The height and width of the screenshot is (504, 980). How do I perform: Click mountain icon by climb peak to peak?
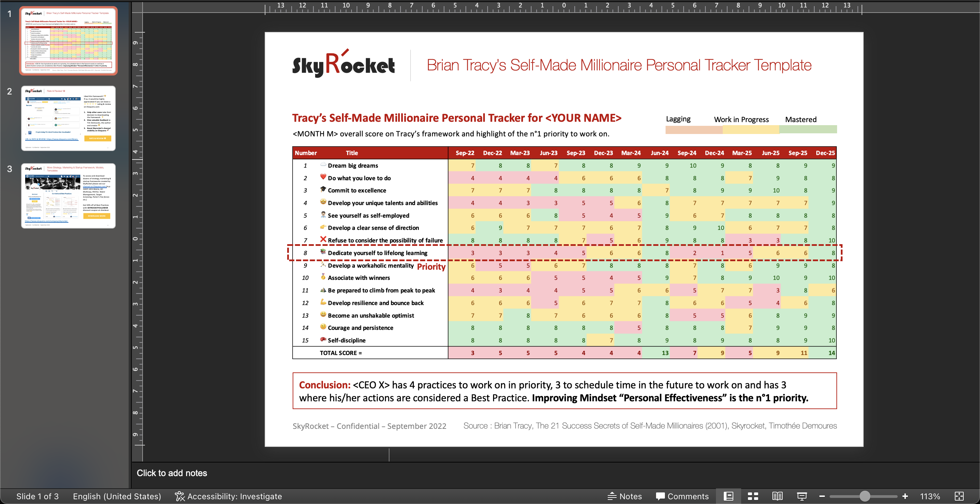click(x=323, y=290)
